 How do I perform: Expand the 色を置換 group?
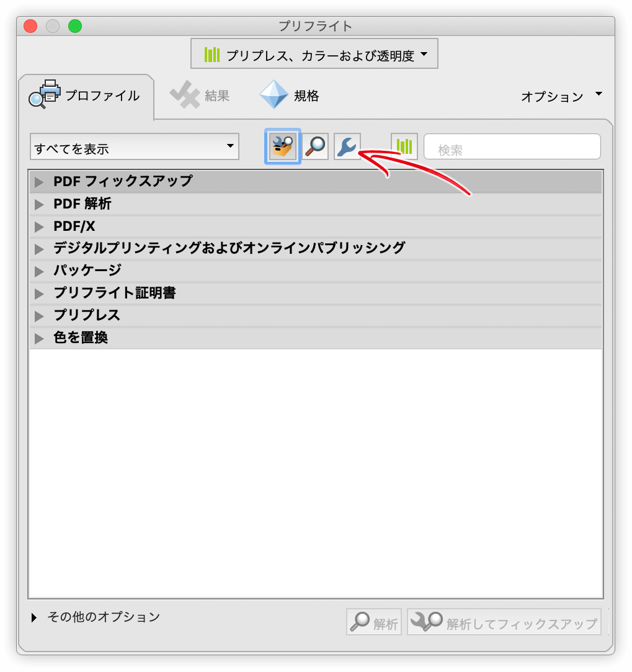[x=39, y=339]
